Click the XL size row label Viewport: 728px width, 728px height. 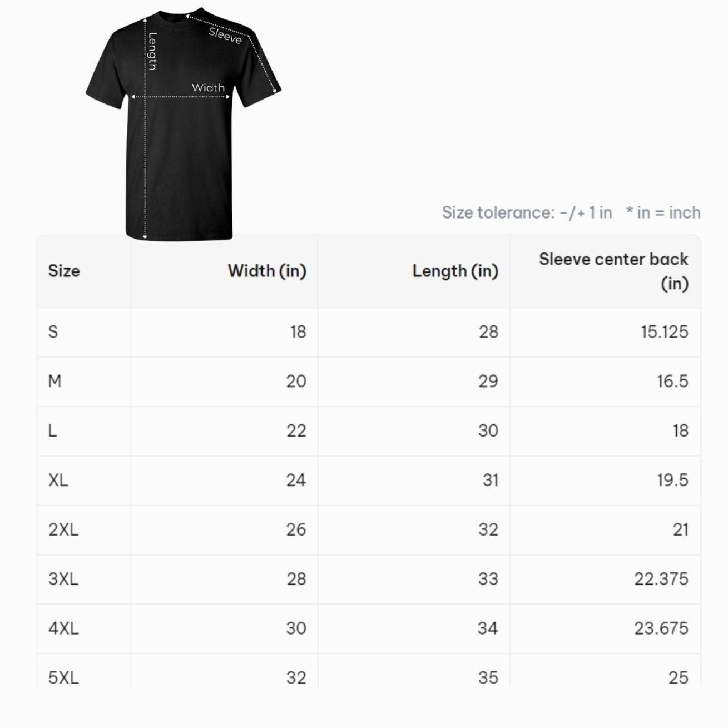(58, 480)
